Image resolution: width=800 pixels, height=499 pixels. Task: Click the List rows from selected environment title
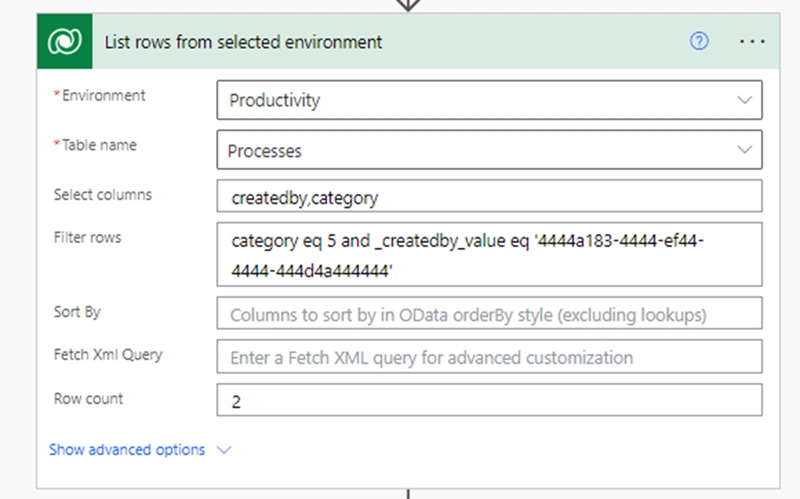[x=243, y=42]
